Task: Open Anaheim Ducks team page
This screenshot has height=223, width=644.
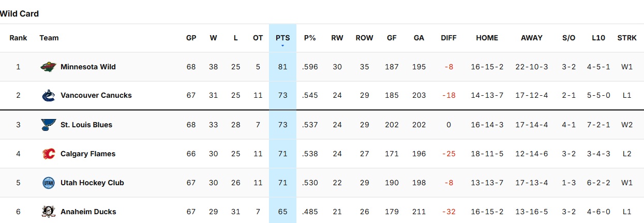Action: pos(88,212)
